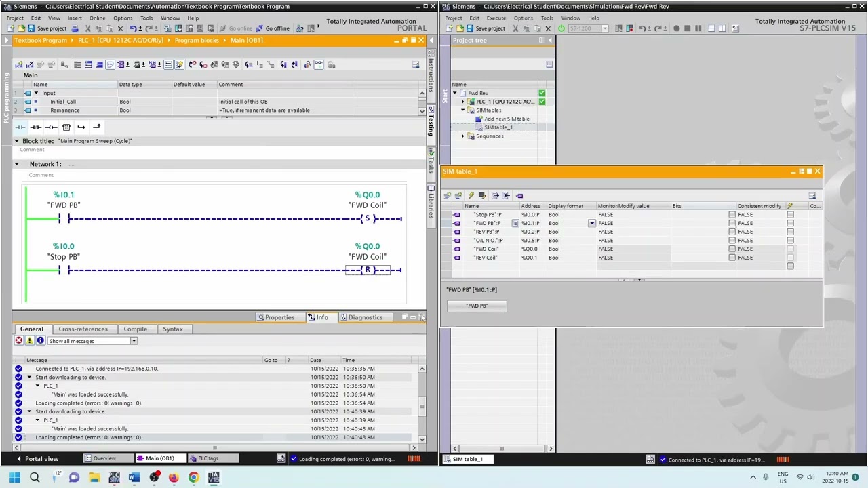
Task: Switch to the Cross-references tab
Action: click(x=83, y=329)
